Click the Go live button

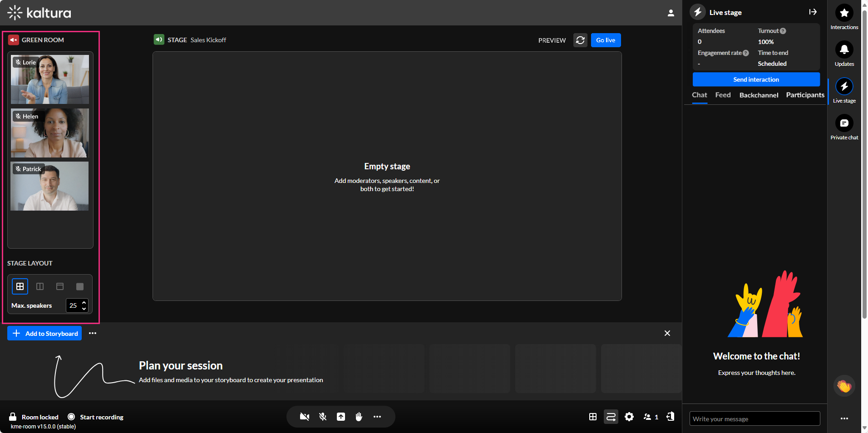[x=606, y=40]
